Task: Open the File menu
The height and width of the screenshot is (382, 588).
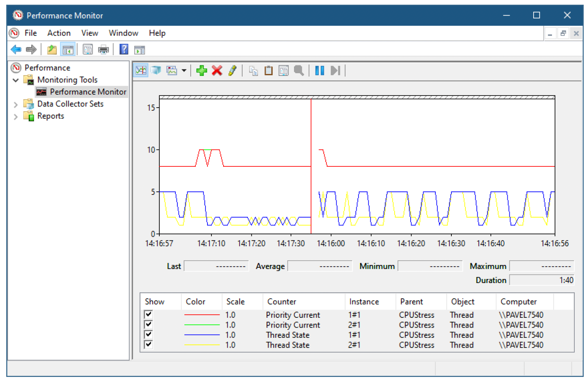Action: [31, 33]
